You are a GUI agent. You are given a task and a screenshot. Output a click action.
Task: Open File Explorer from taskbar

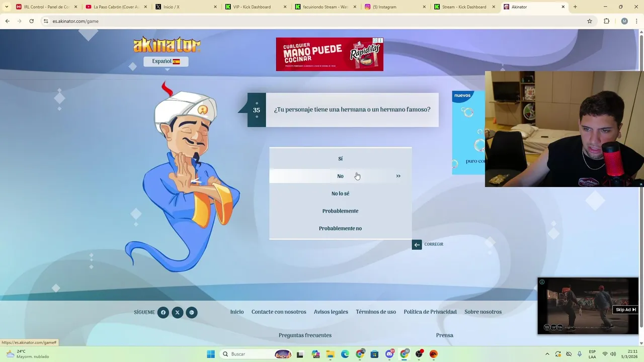(x=330, y=354)
